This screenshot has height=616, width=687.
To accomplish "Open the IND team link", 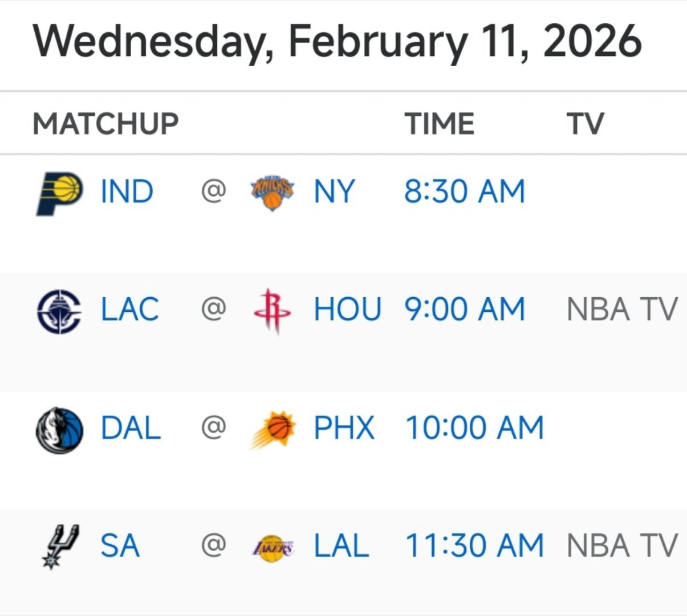I will (x=127, y=192).
